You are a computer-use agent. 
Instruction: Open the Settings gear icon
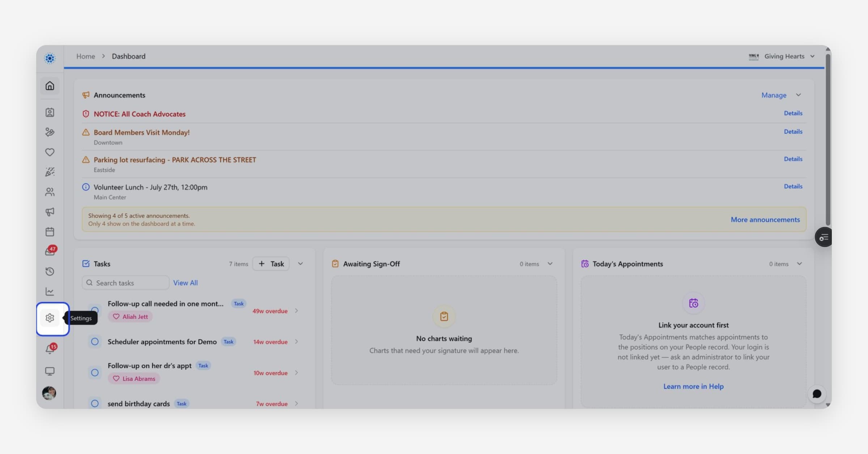(50, 318)
